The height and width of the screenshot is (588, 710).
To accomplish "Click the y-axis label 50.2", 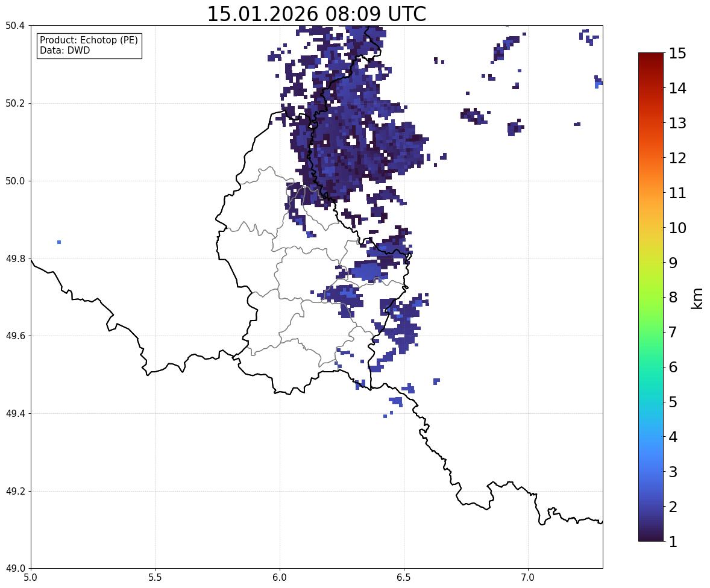I will [15, 103].
